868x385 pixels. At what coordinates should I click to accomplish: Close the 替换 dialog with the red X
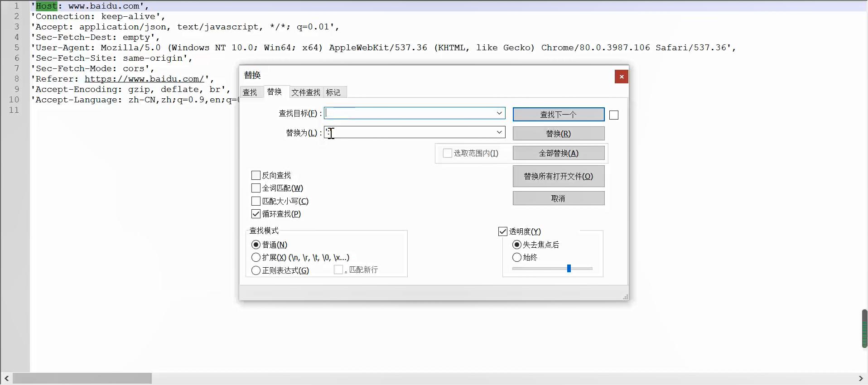click(621, 77)
